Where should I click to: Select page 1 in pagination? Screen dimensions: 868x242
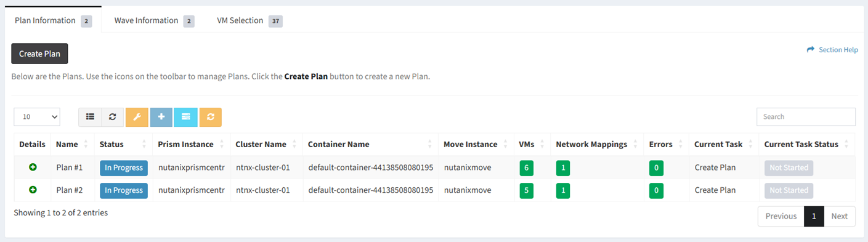[814, 216]
